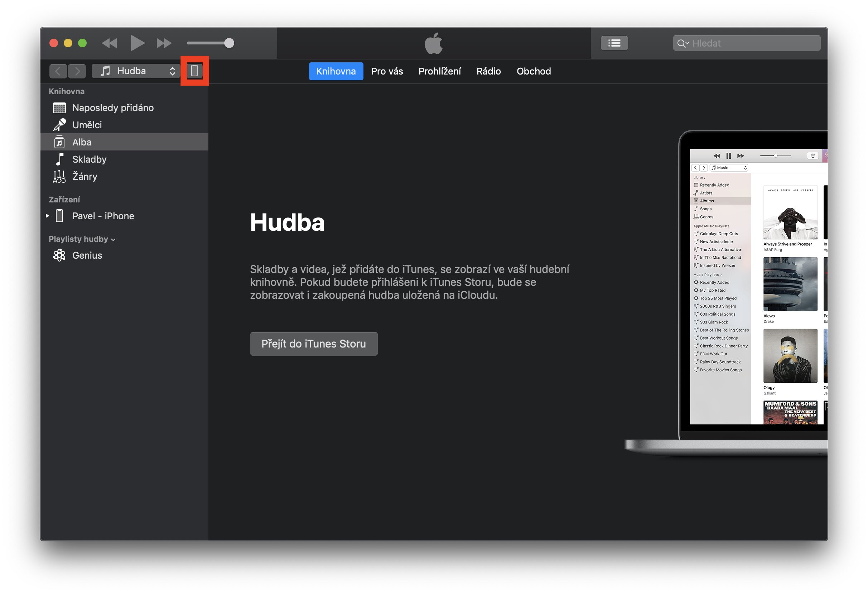868x594 pixels.
Task: Open the Genius playlist
Action: [x=124, y=255]
